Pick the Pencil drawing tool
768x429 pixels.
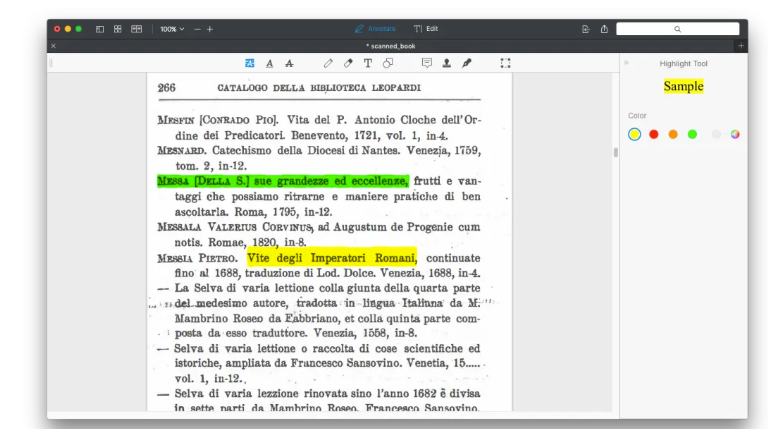point(328,63)
